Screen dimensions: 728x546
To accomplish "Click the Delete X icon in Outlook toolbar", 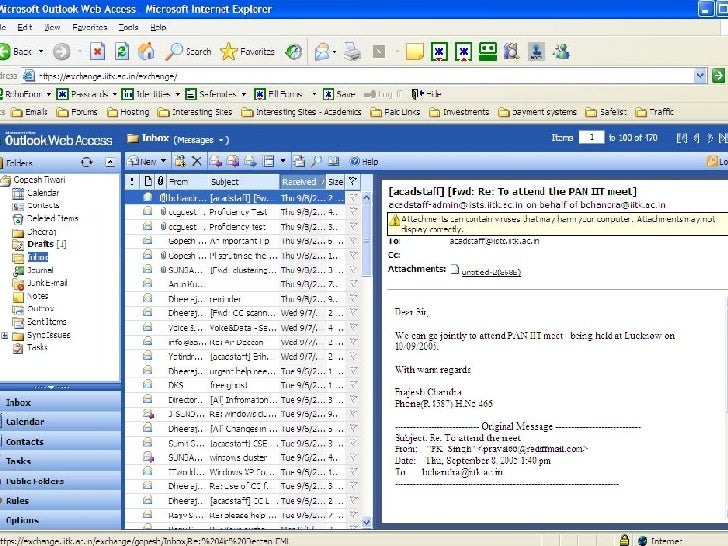I will (x=197, y=162).
